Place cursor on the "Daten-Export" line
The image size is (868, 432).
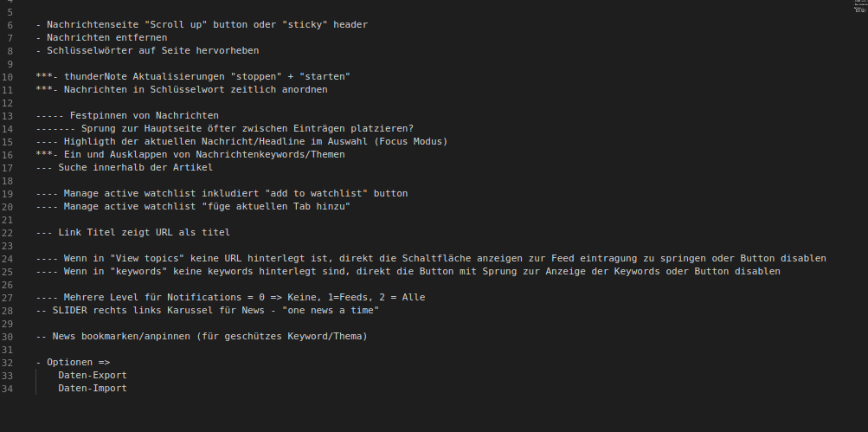tap(92, 376)
